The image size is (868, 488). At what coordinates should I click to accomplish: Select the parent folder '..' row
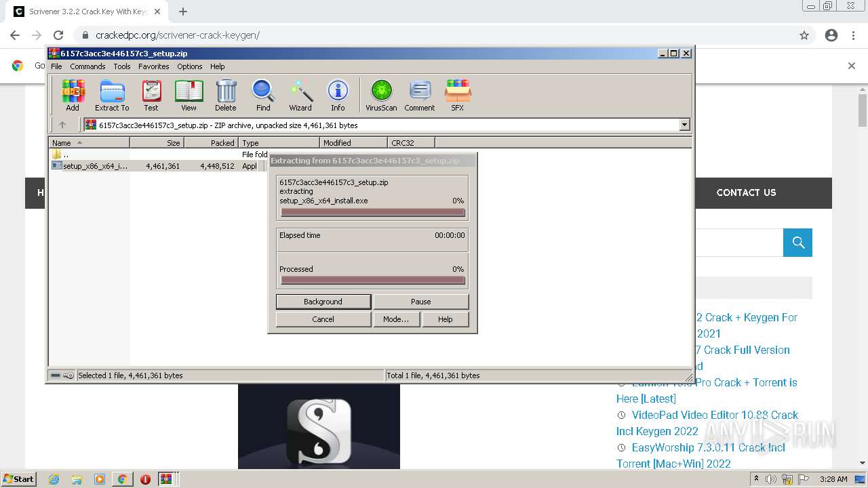[159, 155]
